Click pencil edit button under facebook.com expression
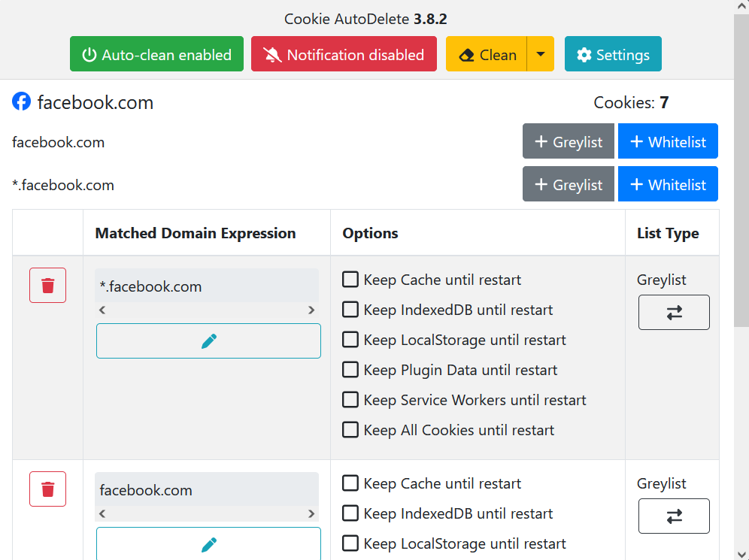The image size is (749, 560). coord(208,543)
